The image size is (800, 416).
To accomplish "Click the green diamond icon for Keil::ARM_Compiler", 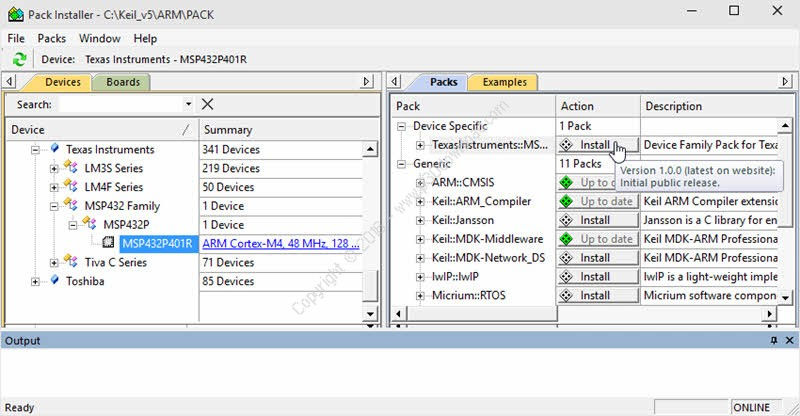I will click(566, 201).
